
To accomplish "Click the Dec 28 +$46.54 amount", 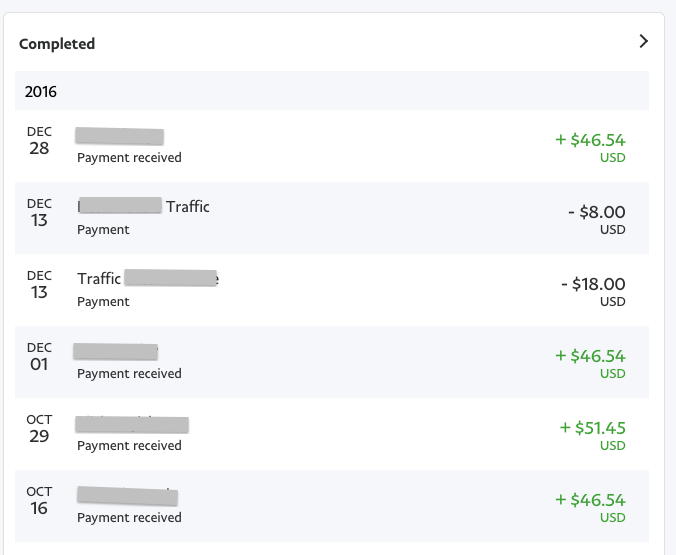I will click(590, 140).
